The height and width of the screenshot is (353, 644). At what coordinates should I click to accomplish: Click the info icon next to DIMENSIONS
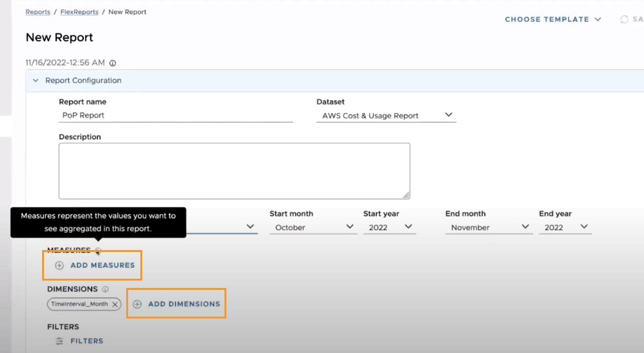click(105, 289)
